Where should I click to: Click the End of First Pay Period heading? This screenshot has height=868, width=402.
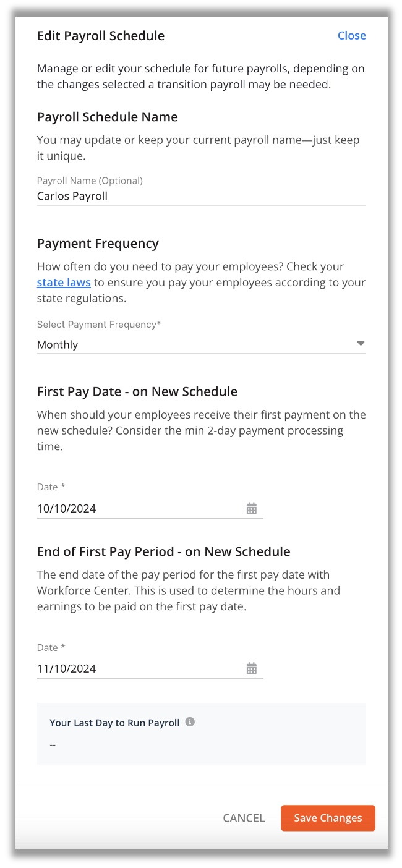(x=164, y=551)
